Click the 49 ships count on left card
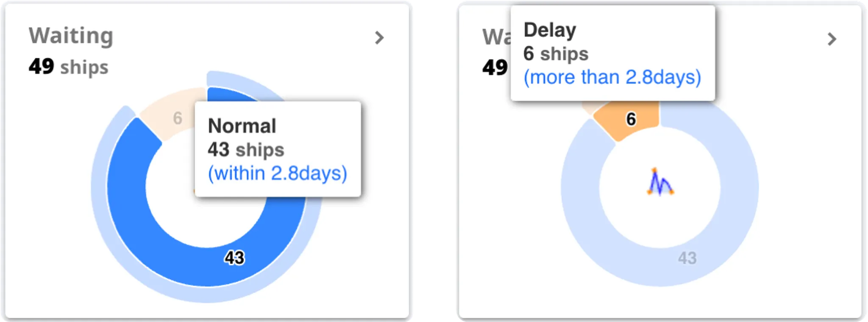This screenshot has width=868, height=322. [69, 67]
